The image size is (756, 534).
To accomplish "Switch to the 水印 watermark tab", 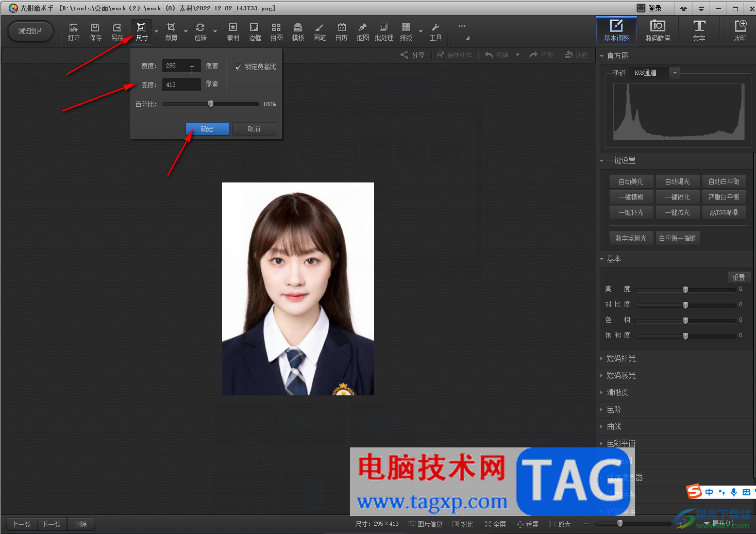I will tap(740, 30).
